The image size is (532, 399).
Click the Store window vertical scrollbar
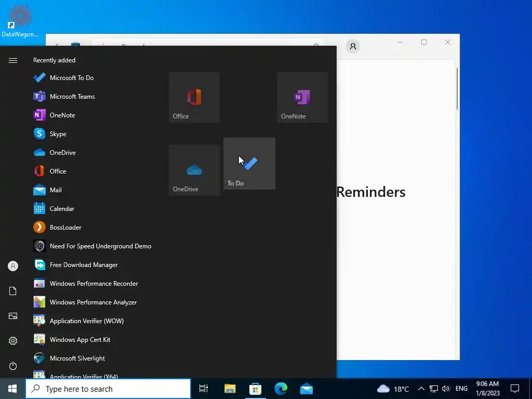[457, 89]
